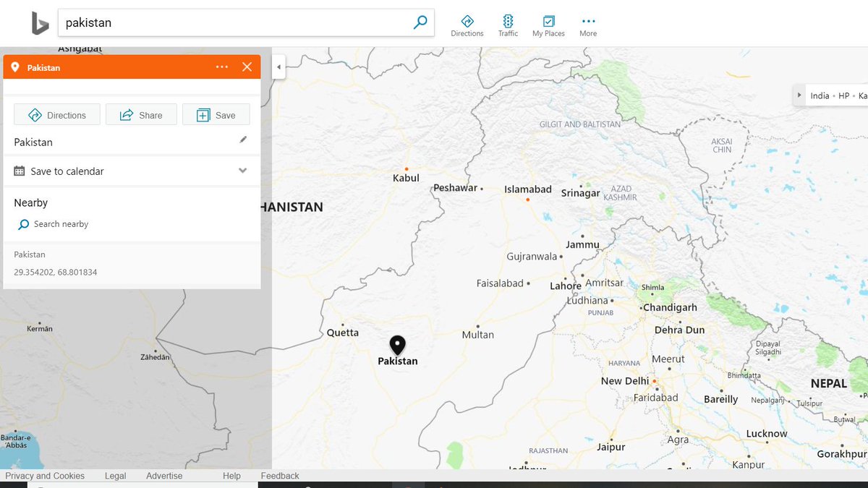Viewport: 868px width, 488px height.
Task: Click the Nearby section heading
Action: point(31,202)
